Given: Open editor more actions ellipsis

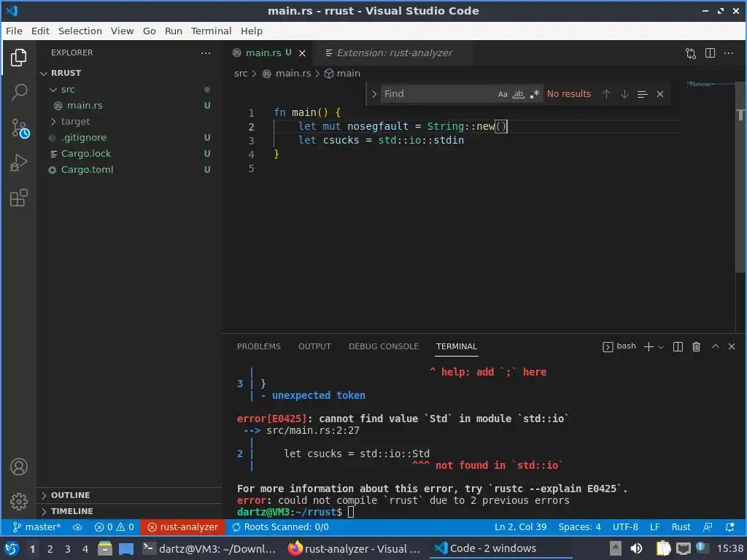Looking at the screenshot, I should (x=729, y=52).
